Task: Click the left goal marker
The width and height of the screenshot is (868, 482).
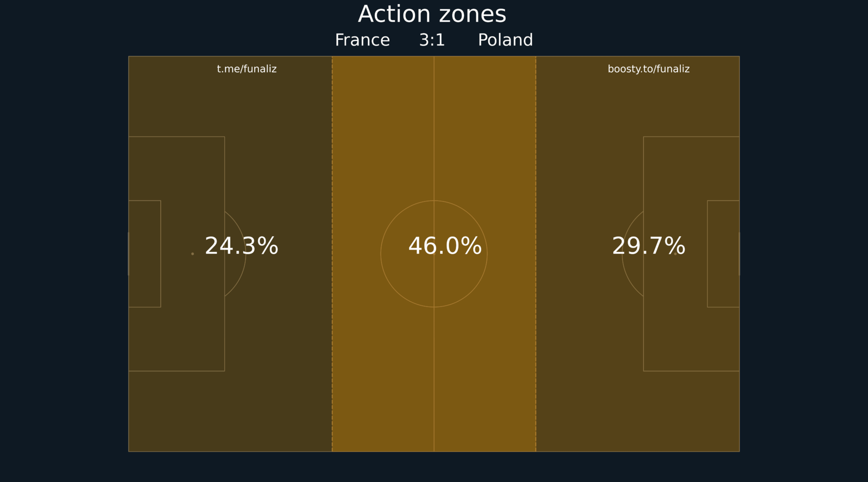Action: point(128,254)
